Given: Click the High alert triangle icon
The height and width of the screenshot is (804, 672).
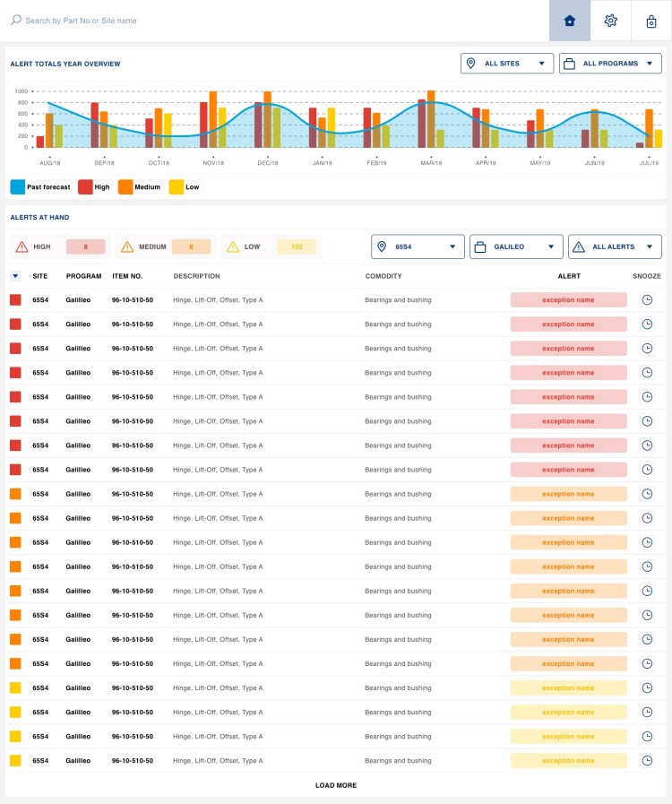Looking at the screenshot, I should point(22,246).
